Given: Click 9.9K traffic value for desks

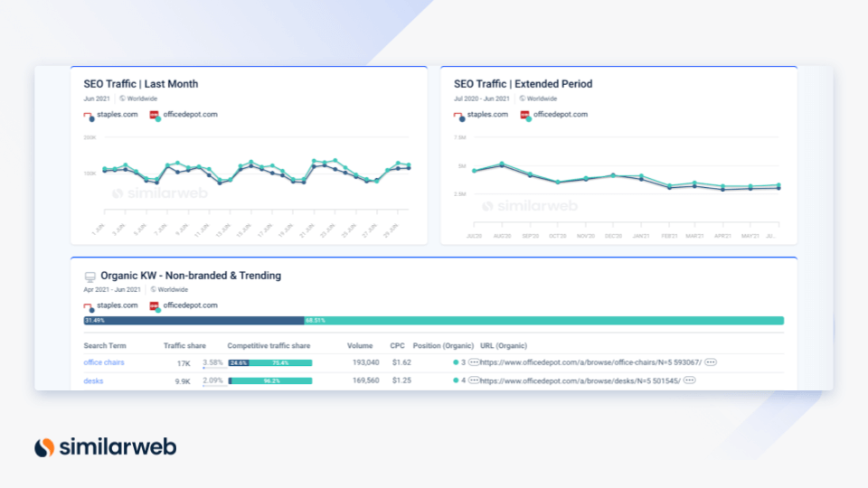Looking at the screenshot, I should coord(183,381).
